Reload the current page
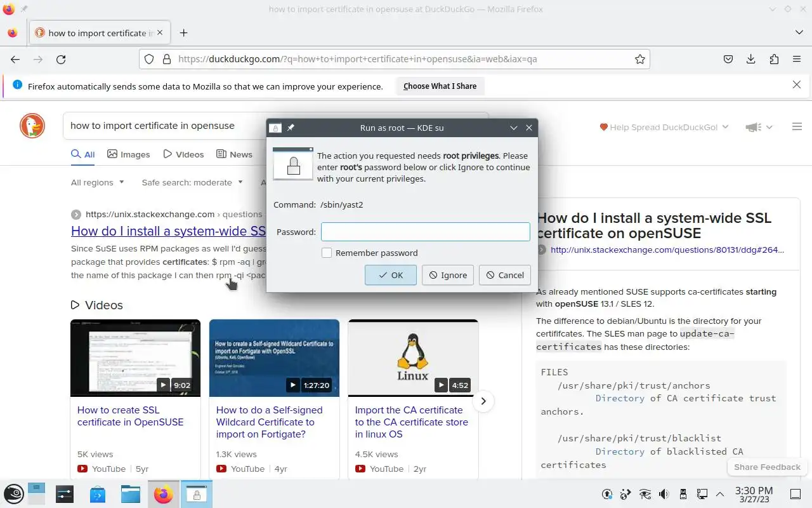The image size is (812, 508). (x=61, y=59)
